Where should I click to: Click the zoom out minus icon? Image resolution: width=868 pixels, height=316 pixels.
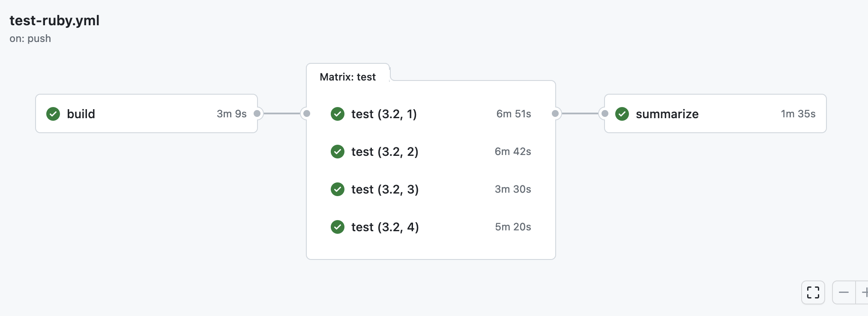[844, 292]
